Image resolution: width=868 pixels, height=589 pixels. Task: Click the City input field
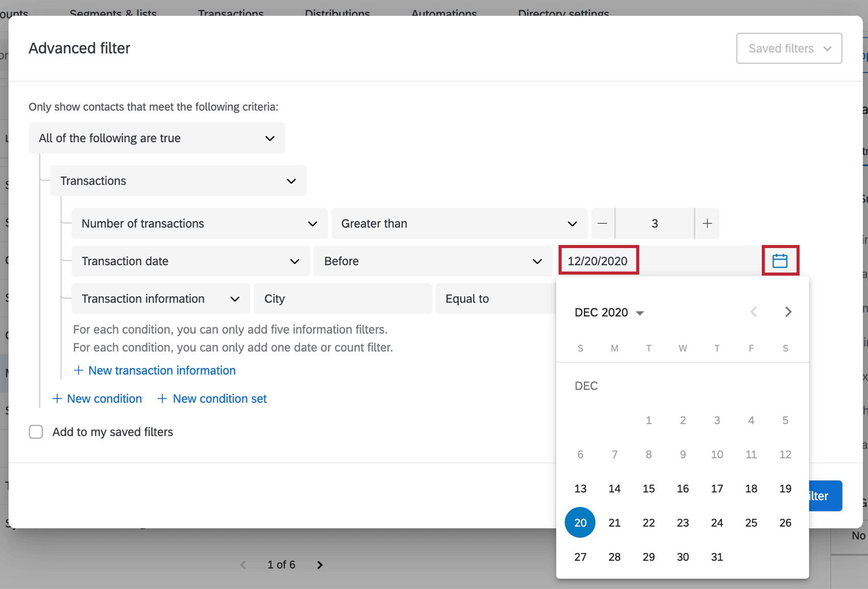click(x=342, y=299)
